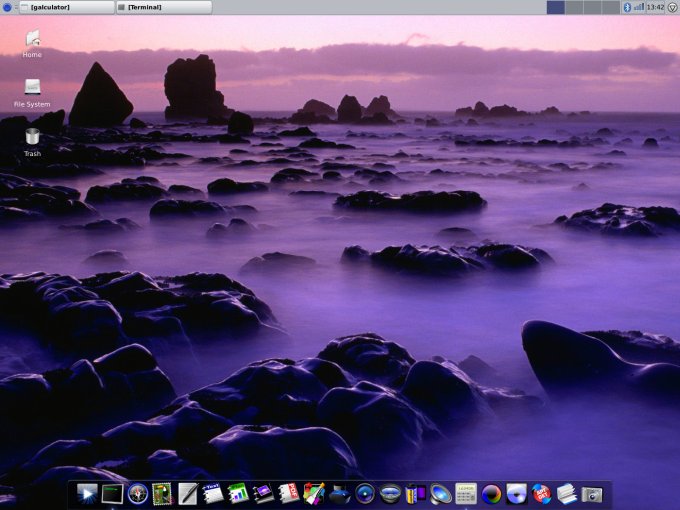
Task: Launch the calculator from the dock
Action: (465, 493)
